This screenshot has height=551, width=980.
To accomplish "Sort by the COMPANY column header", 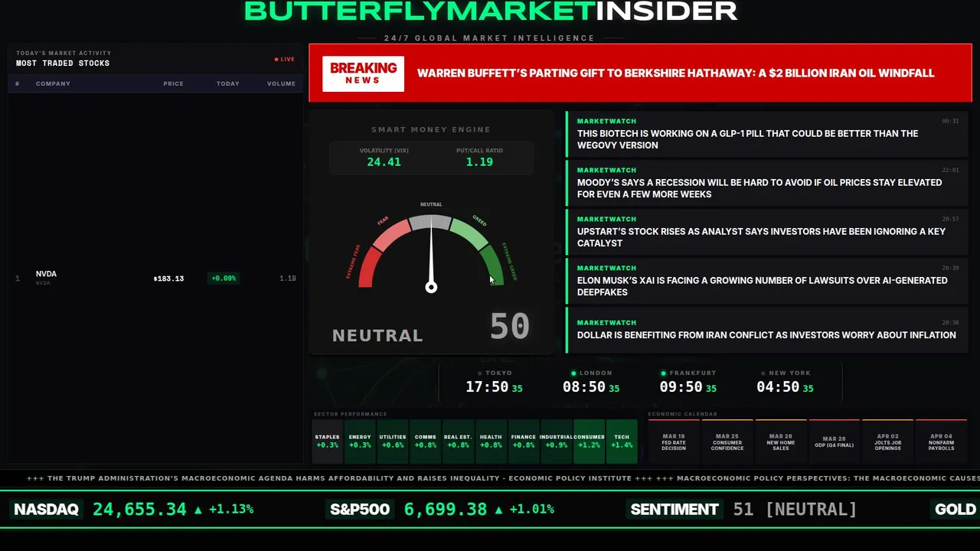I will click(53, 83).
